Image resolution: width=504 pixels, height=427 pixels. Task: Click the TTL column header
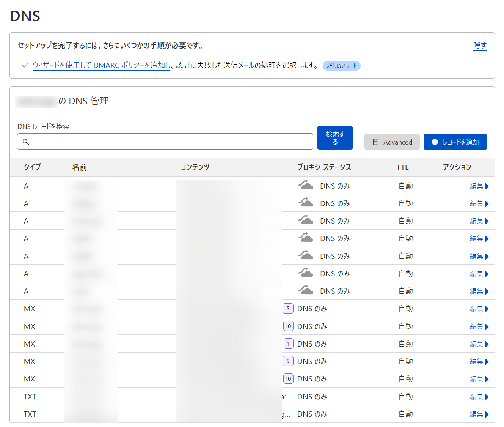pyautogui.click(x=402, y=167)
